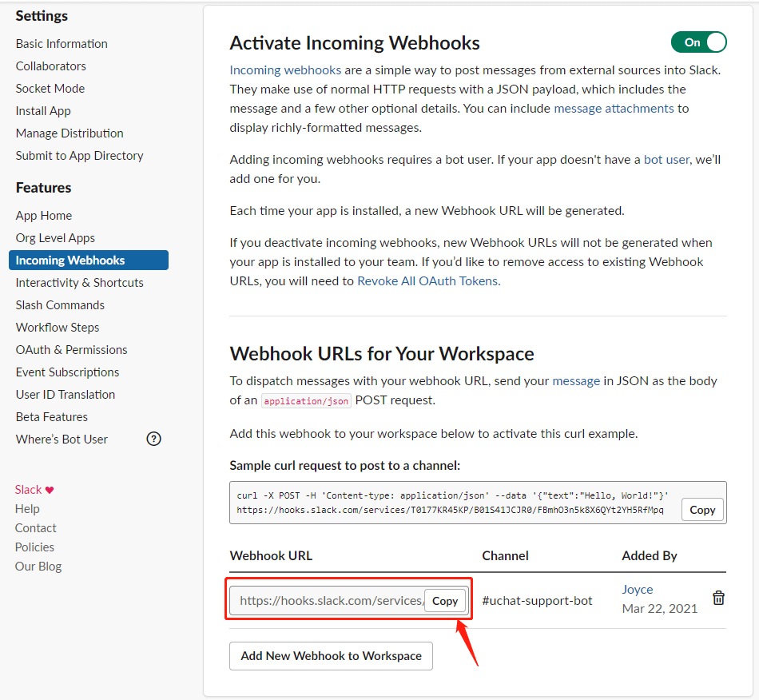Open the Incoming Webhooks sidebar item
This screenshot has width=759, height=700.
point(70,261)
